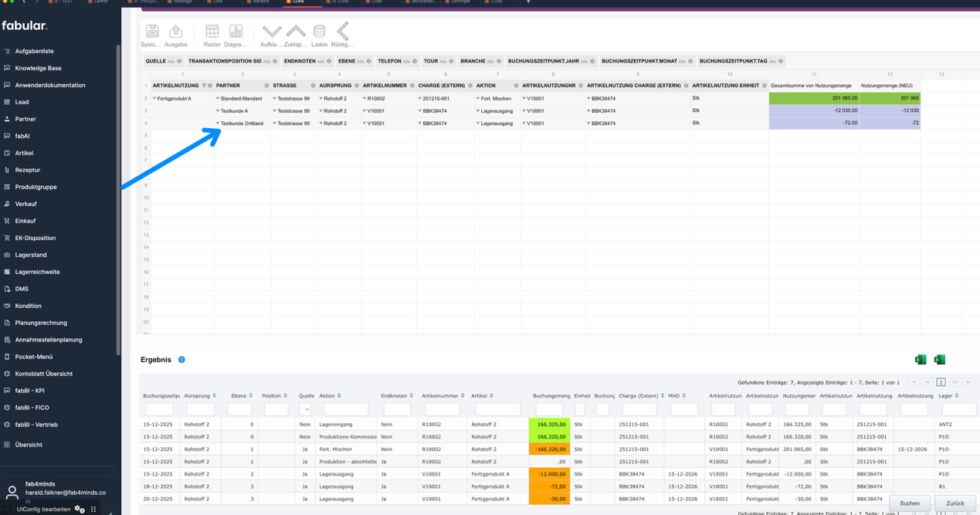980x515 pixels.
Task: Open settings gear of the TOUR filter
Action: pyautogui.click(x=452, y=61)
